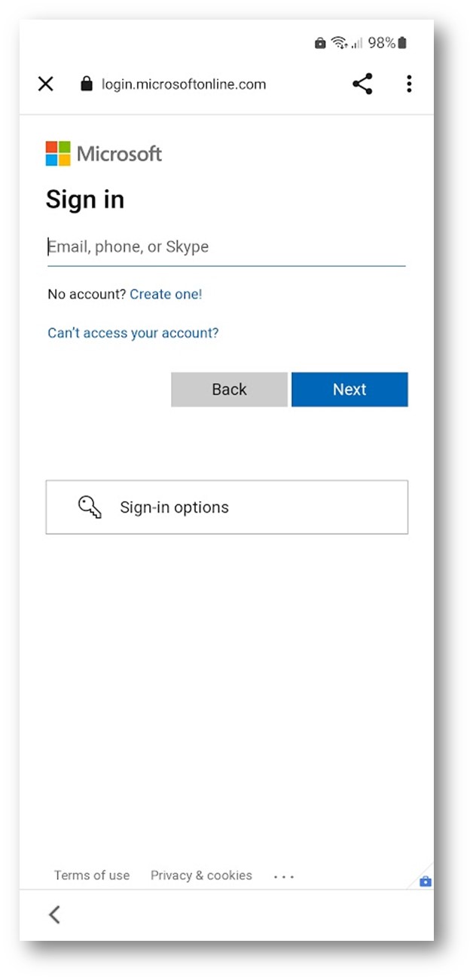Image resolution: width=473 pixels, height=980 pixels.
Task: Close the browser tab with the X icon
Action: [46, 84]
